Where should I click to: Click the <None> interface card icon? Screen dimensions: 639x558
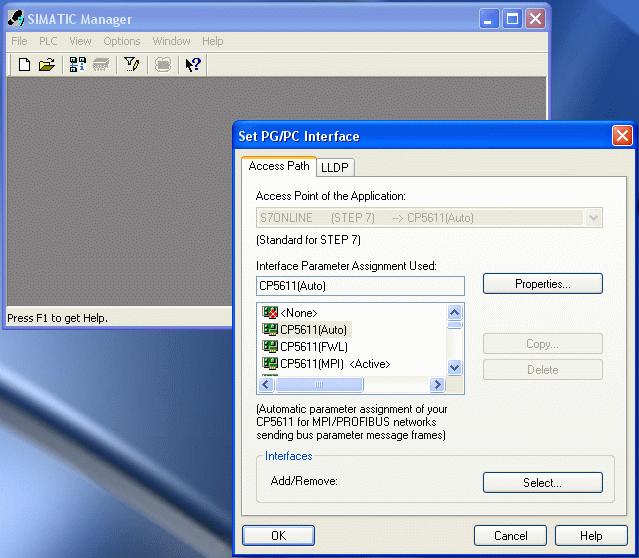coord(270,313)
